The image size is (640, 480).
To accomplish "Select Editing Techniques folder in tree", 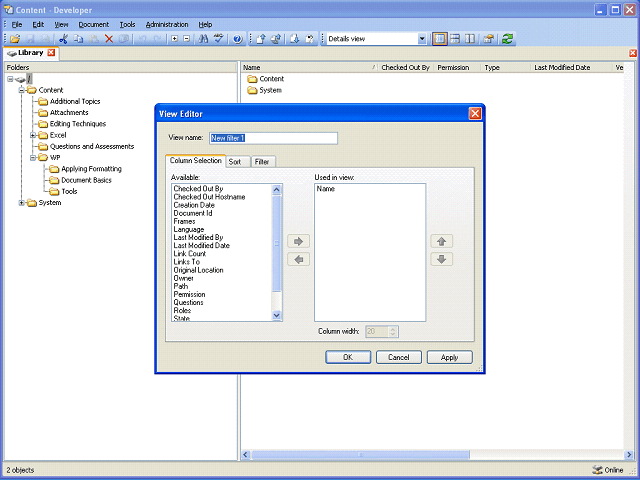I will pos(78,124).
